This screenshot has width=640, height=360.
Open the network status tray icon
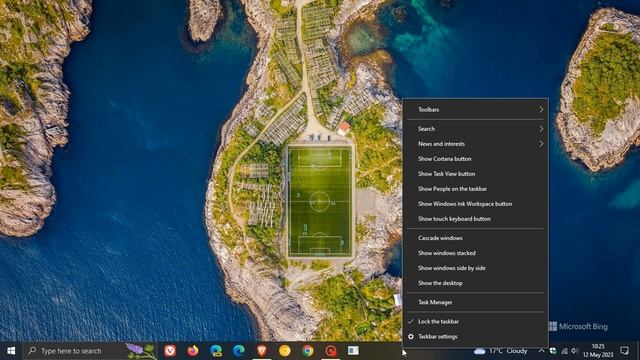pos(564,351)
